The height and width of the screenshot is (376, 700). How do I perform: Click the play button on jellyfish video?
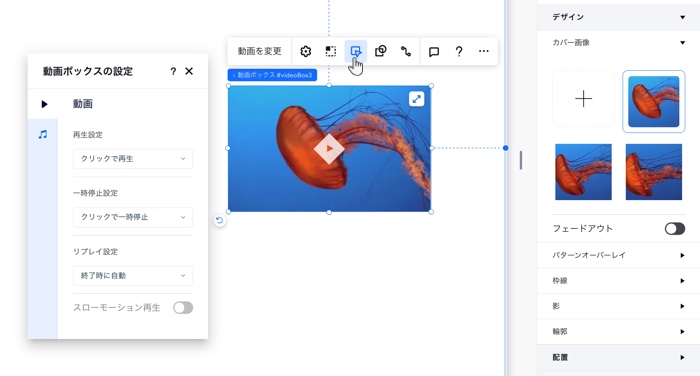click(329, 149)
